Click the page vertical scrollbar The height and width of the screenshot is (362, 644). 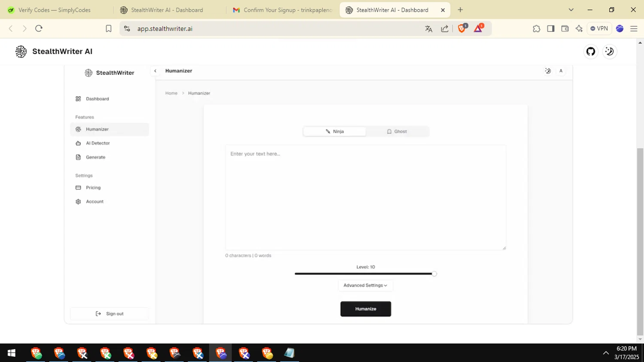coord(640,241)
